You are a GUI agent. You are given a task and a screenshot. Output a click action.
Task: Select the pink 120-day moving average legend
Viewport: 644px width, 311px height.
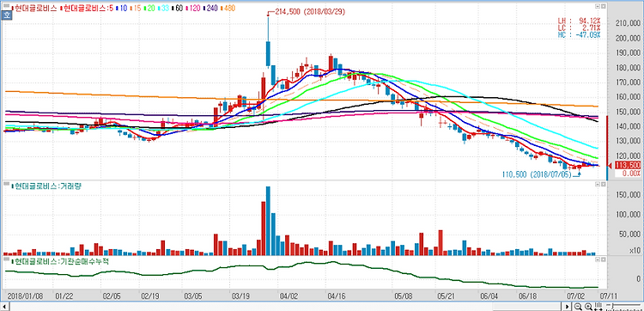coord(193,9)
